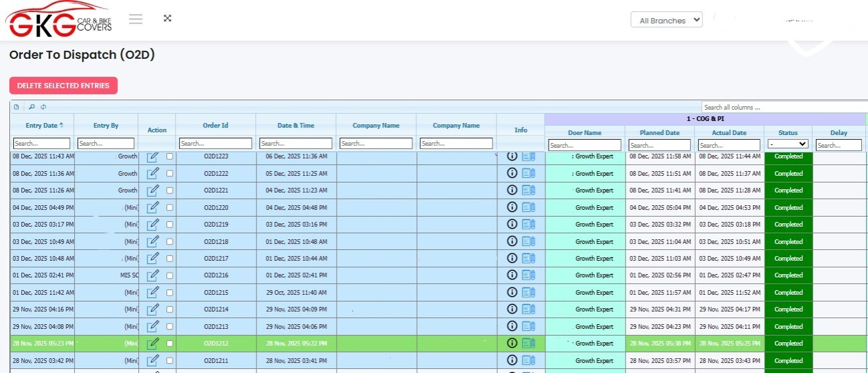Expand the Status filter dropdown
Viewport: 868px width, 373px height.
click(x=788, y=144)
